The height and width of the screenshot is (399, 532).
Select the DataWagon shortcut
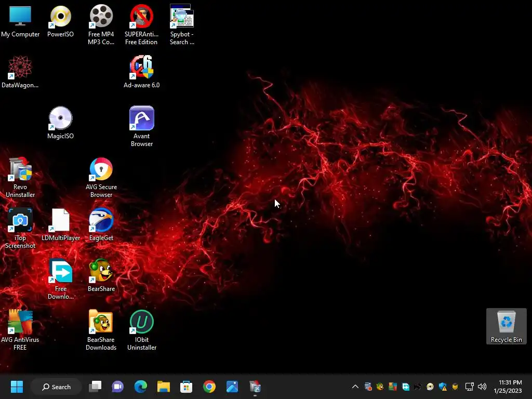click(x=20, y=72)
